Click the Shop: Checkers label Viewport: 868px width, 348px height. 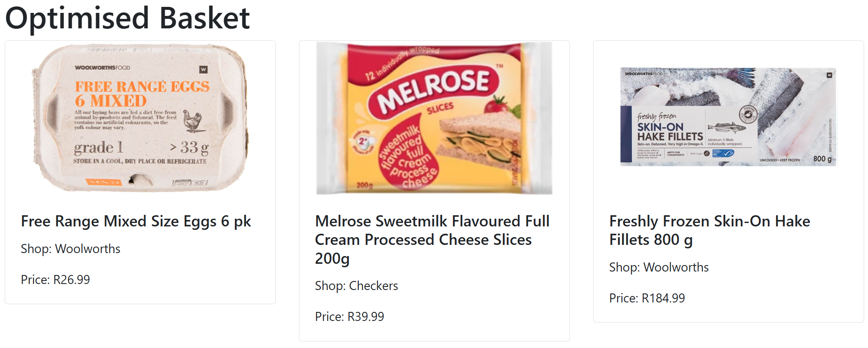tap(356, 286)
